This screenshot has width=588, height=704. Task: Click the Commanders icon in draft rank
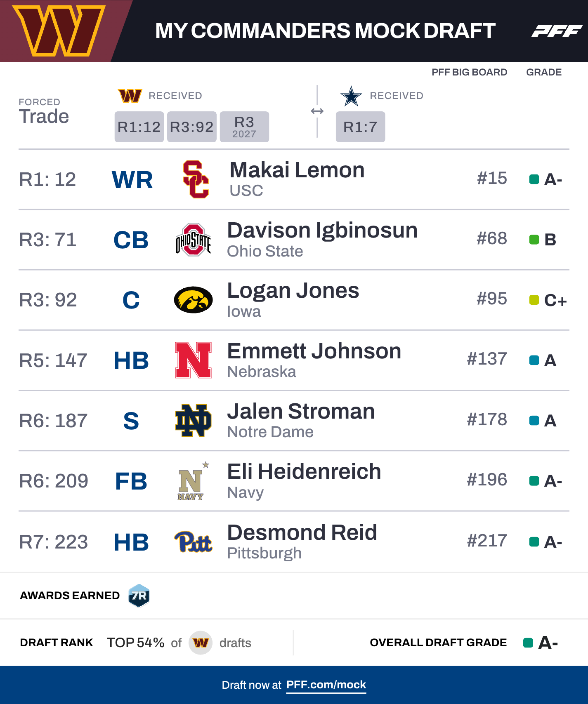(x=201, y=643)
